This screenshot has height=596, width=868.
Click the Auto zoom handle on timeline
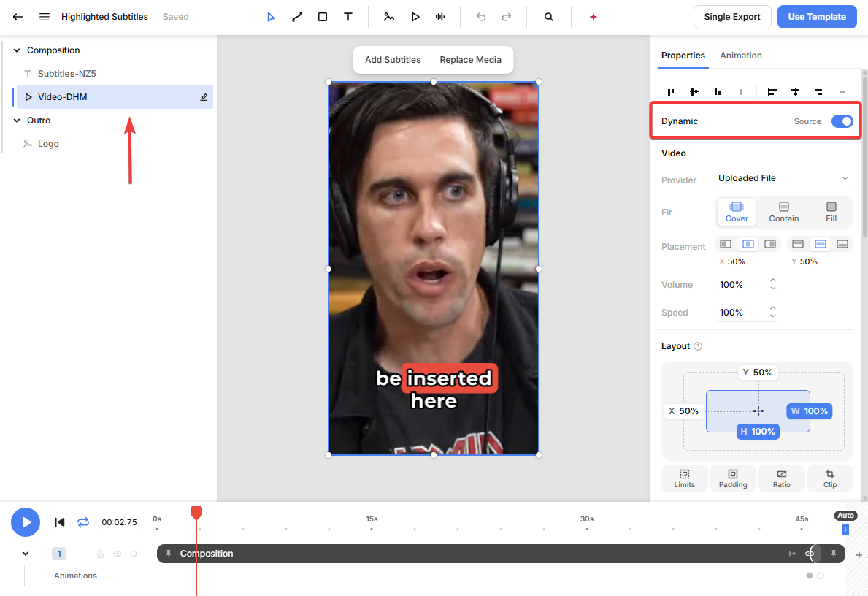pyautogui.click(x=845, y=530)
